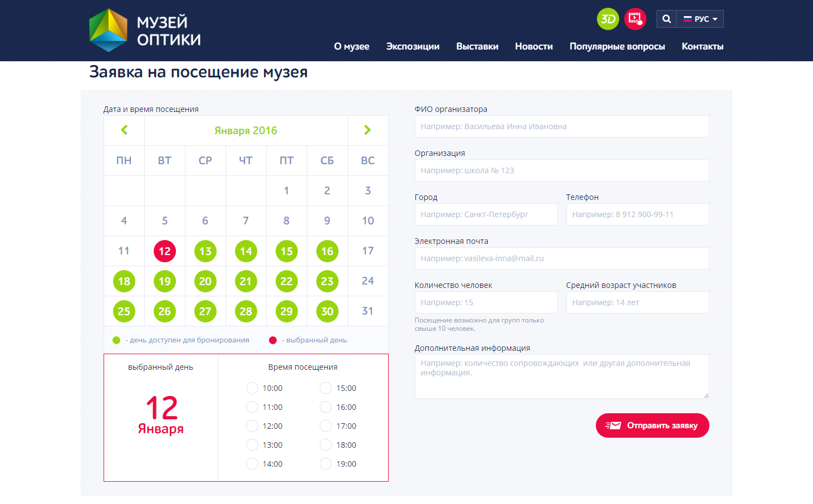Select the 10:00 visit time
Viewport: 813px width, 504px height.
click(x=252, y=388)
